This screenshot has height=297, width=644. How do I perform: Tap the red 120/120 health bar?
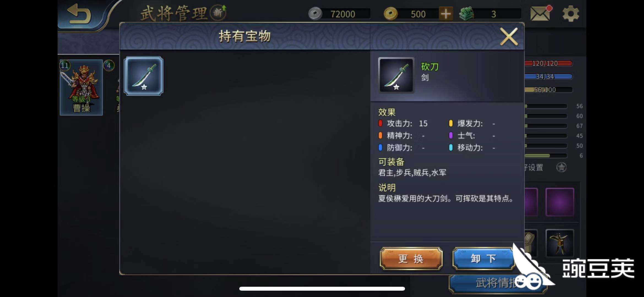548,64
